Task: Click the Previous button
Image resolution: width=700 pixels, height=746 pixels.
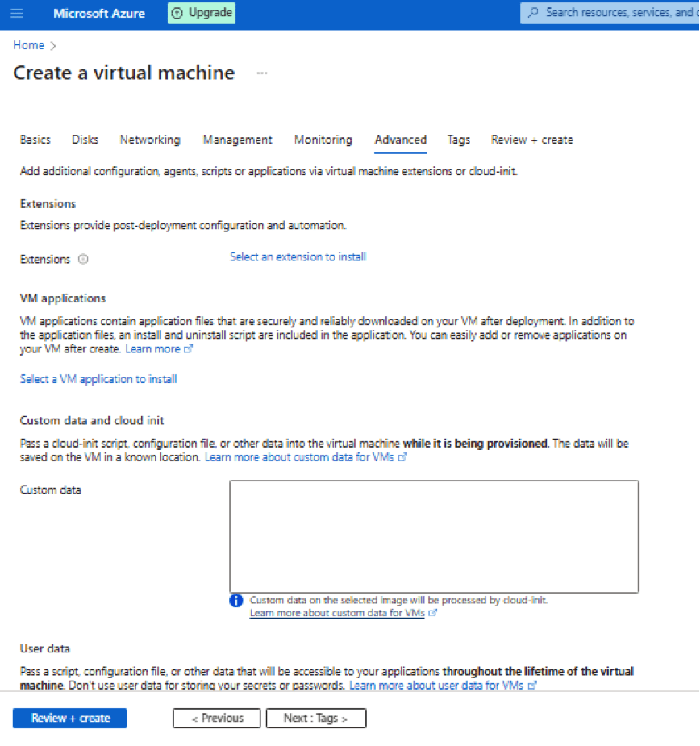Action: click(217, 718)
